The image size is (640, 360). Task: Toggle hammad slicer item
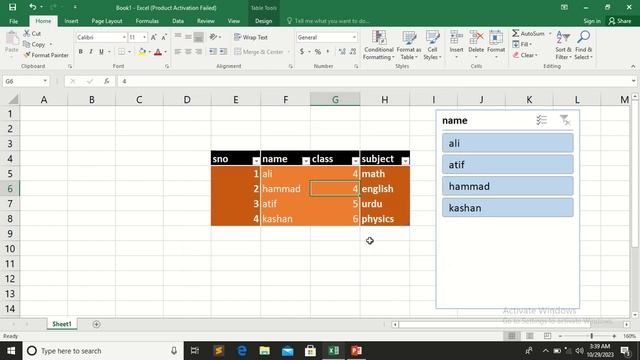(507, 187)
